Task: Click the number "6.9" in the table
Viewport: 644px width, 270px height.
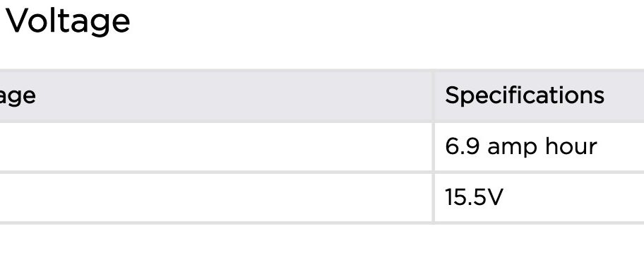Action: [x=462, y=147]
